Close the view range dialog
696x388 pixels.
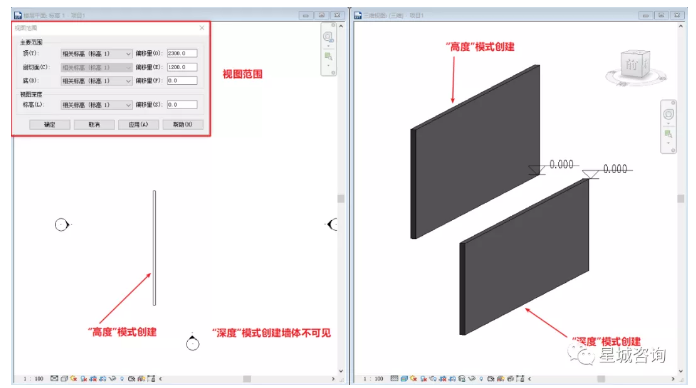click(202, 28)
